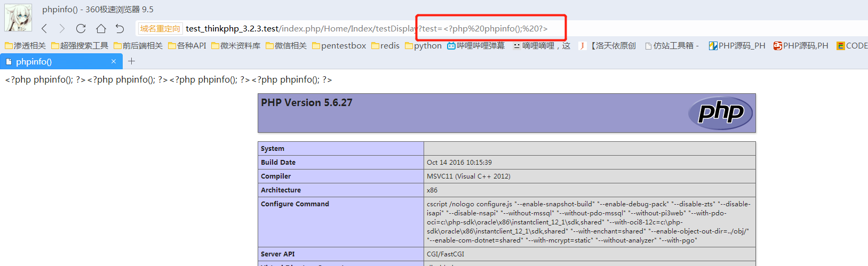868x266 pixels.
Task: Open the 嘀哩嘀哩 bookmark
Action: (541, 46)
